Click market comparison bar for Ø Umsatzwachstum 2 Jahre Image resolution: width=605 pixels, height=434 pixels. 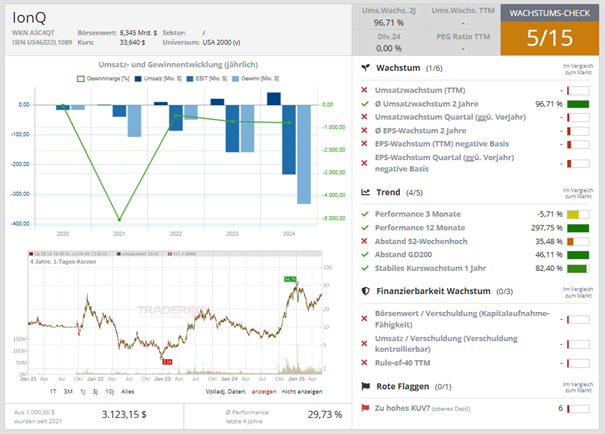coord(578,104)
